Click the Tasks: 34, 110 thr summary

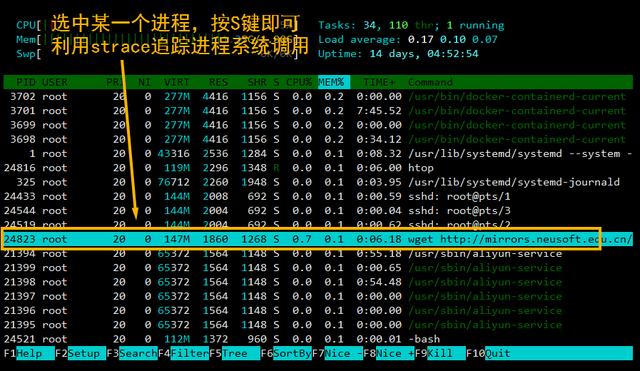pos(411,25)
